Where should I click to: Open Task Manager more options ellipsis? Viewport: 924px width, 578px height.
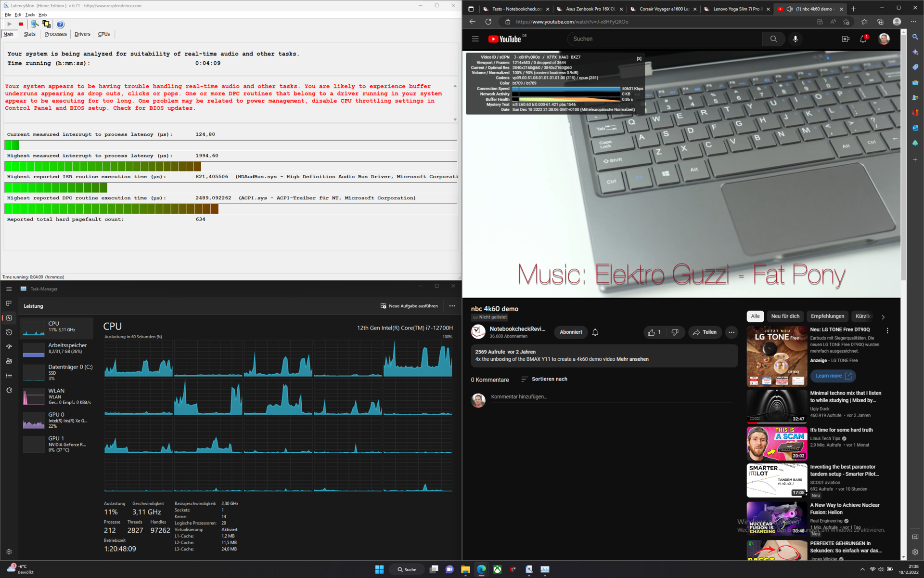pos(452,306)
